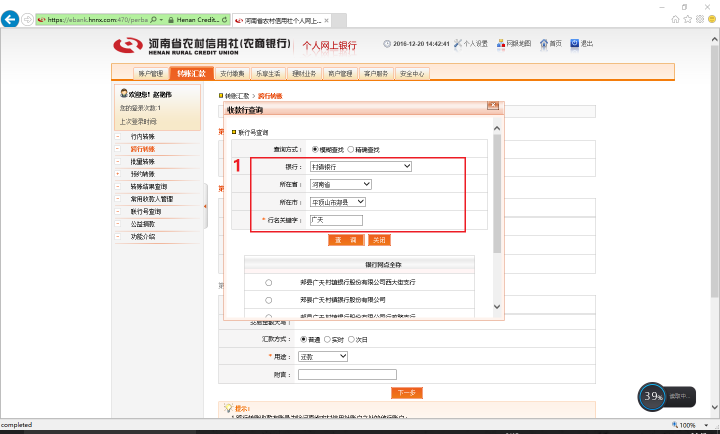Click the 39% floating accelerator widget
The image size is (720, 434).
coord(653,396)
